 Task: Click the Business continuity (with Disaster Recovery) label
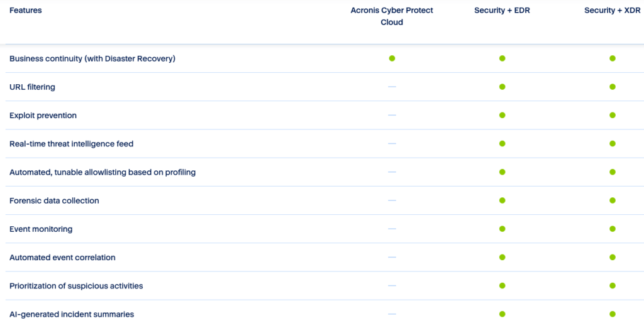click(x=92, y=58)
